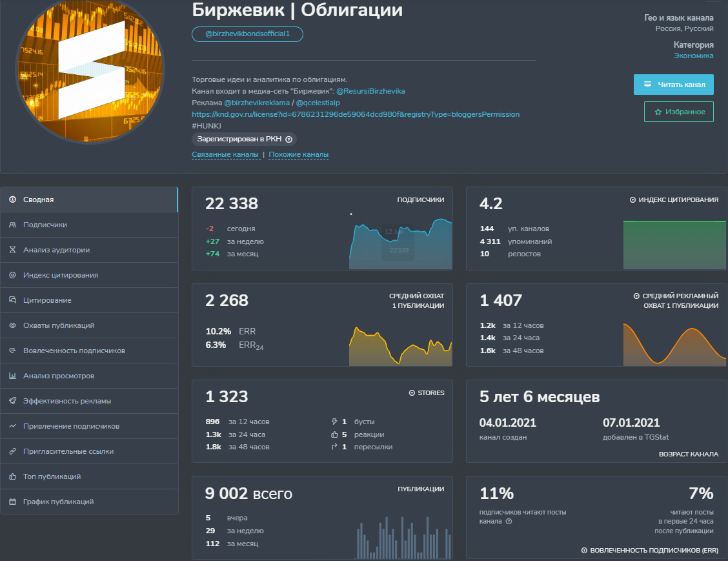Screen dimensions: 728x561
Task: Click info icon beside ВОВЛЕЧЕННОСТЬ ПОДПИСЧИКОВ (ERR)
Action: (584, 550)
